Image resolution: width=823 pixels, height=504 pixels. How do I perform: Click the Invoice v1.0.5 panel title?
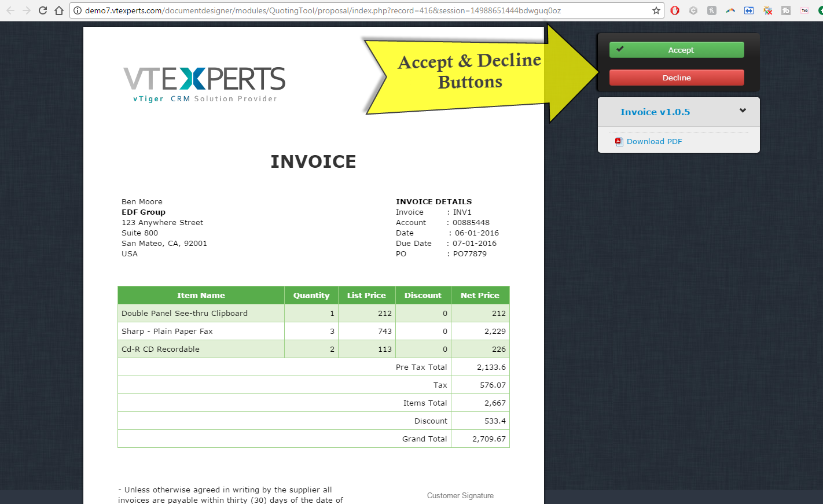[655, 112]
